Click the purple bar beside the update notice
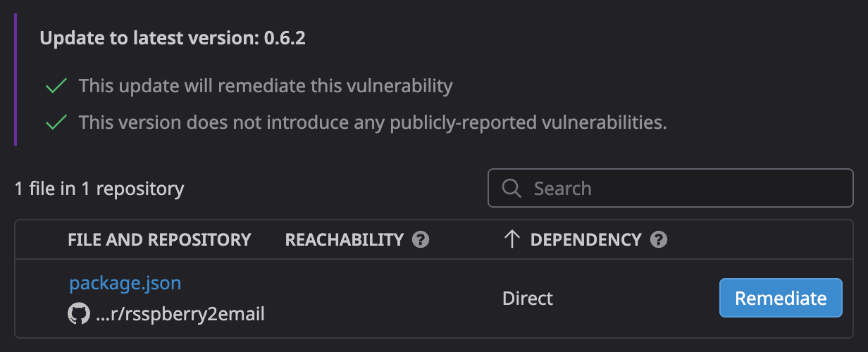 [15, 80]
